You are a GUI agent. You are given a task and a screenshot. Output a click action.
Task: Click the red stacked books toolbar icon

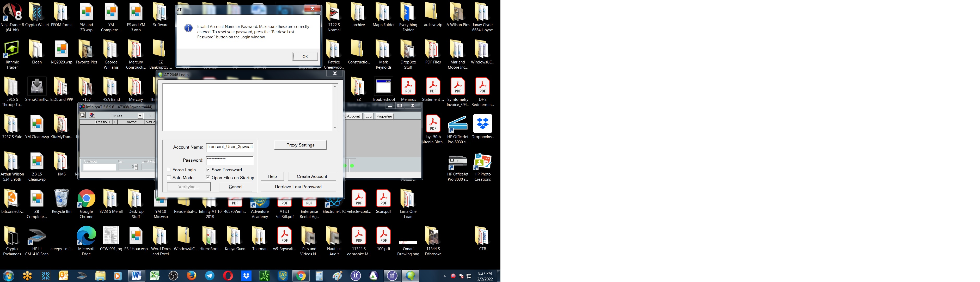(x=92, y=115)
